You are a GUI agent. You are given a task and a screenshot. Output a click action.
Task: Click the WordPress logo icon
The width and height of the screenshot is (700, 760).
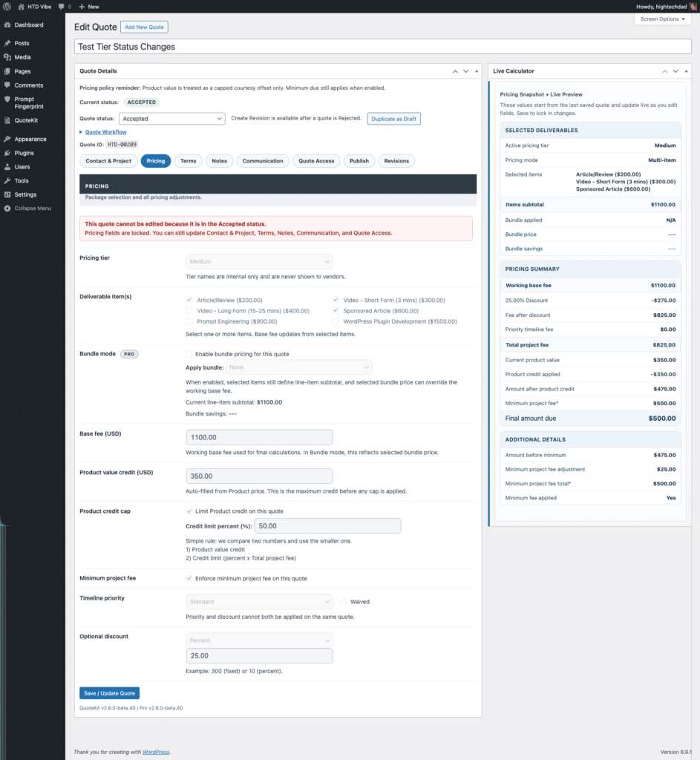7,7
